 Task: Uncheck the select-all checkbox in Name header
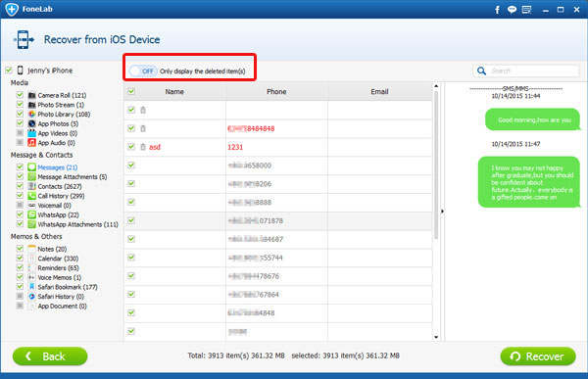(x=131, y=91)
